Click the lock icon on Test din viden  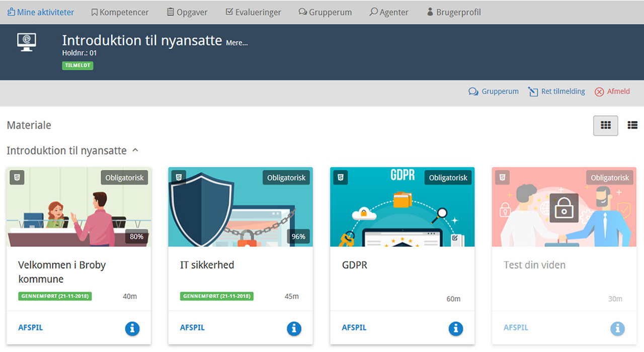tap(564, 207)
